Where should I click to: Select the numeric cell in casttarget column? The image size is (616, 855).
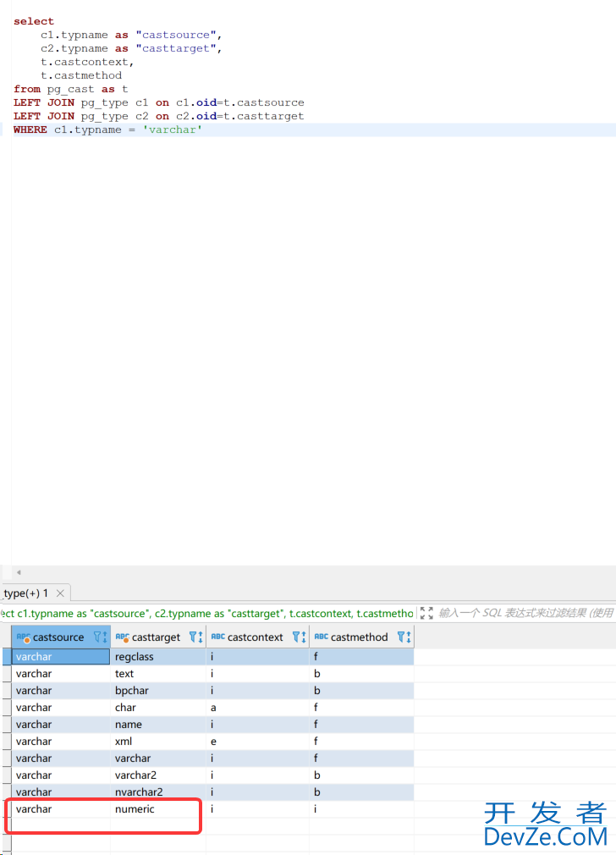(x=135, y=809)
